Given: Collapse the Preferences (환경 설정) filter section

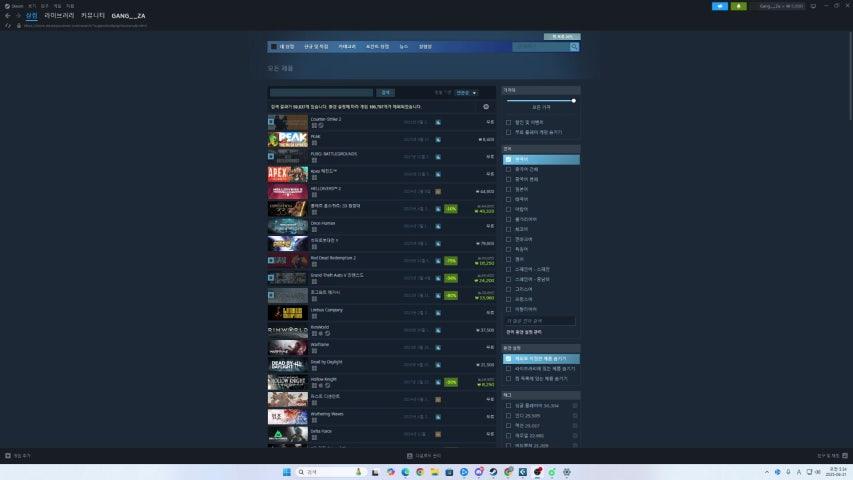Looking at the screenshot, I should (541, 348).
